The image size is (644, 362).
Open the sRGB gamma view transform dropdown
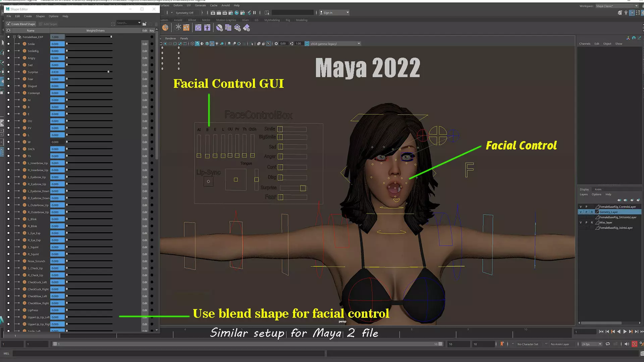335,44
